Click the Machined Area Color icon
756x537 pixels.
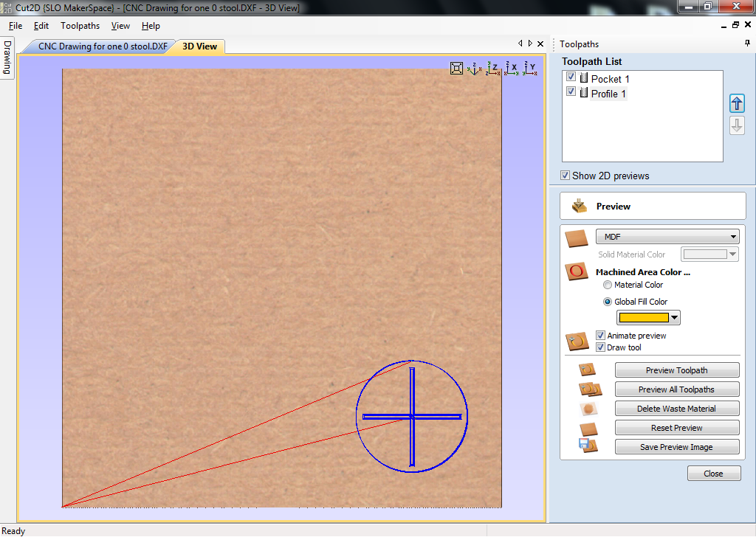[x=577, y=271]
